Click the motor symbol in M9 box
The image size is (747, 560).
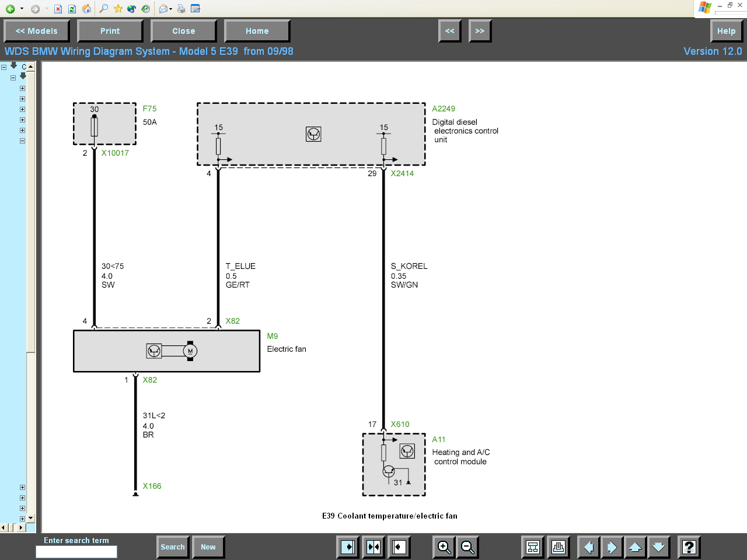[x=190, y=351]
